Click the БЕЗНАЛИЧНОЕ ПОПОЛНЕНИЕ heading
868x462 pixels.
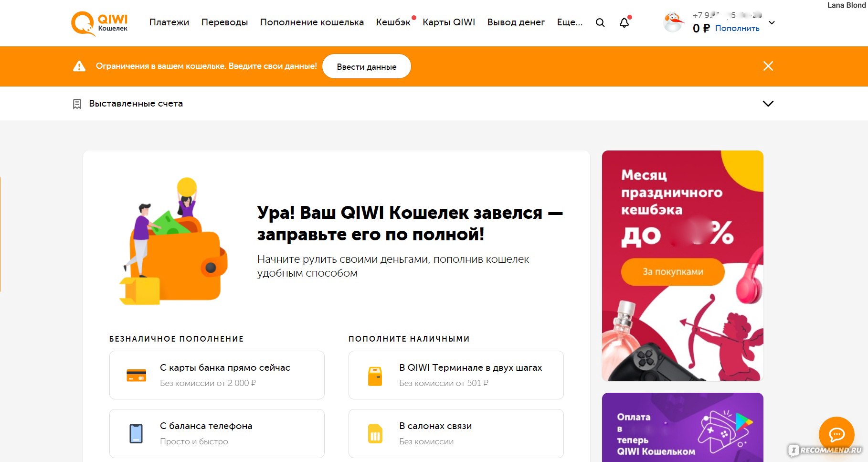pyautogui.click(x=176, y=339)
